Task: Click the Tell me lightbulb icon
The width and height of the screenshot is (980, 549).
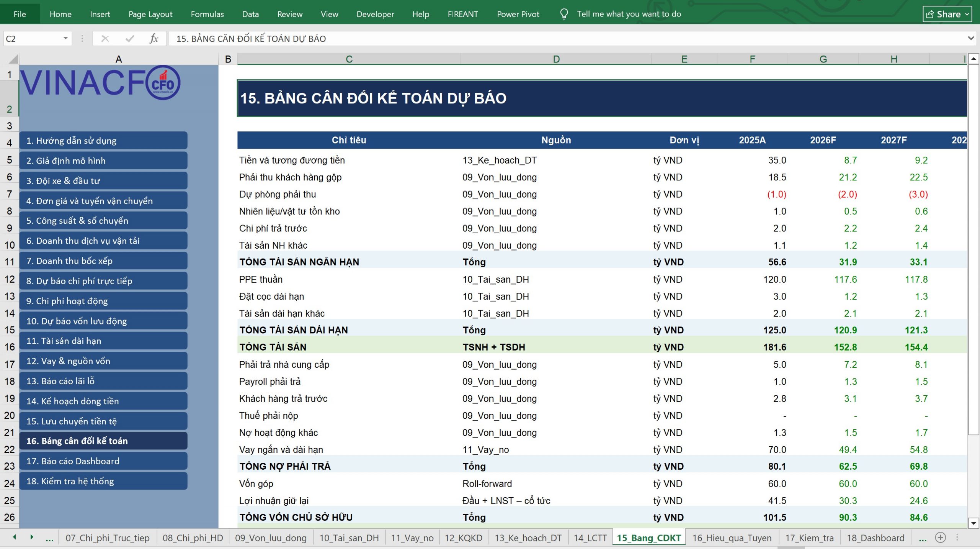Action: point(564,14)
